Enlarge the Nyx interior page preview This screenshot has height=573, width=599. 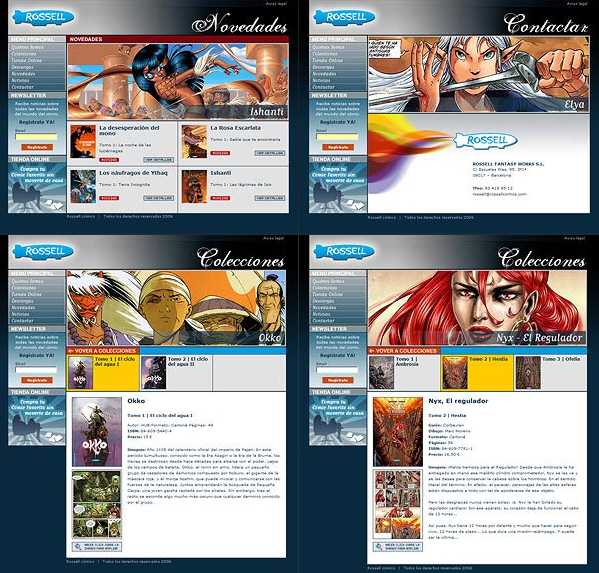pyautogui.click(x=398, y=504)
